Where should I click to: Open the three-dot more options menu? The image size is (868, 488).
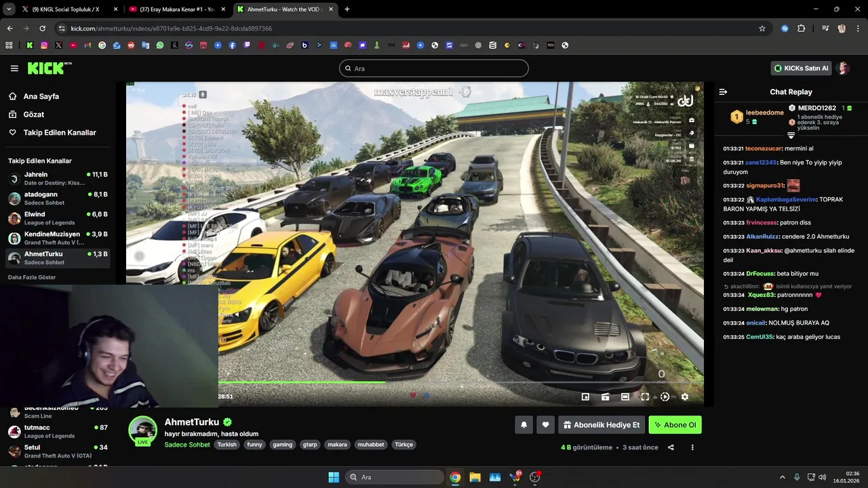[692, 447]
